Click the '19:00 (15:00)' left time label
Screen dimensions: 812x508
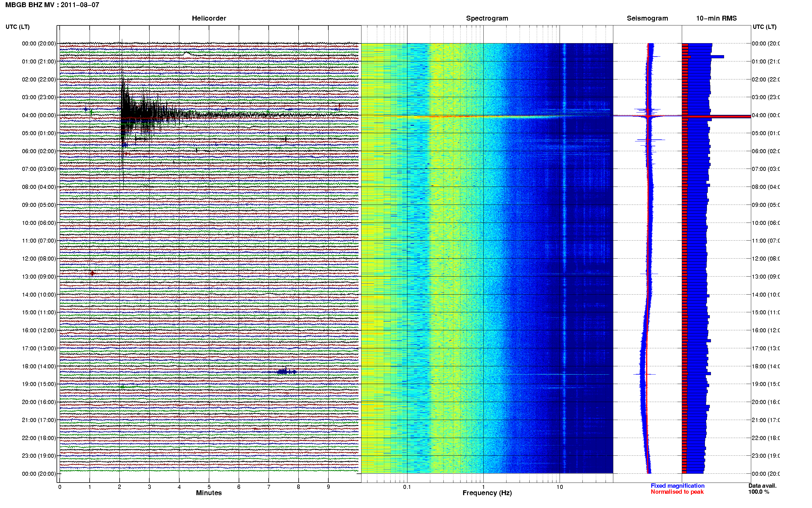pos(39,384)
